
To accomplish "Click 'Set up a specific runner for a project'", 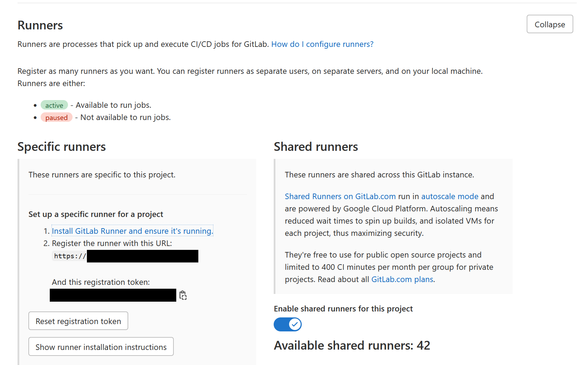I will [x=96, y=214].
